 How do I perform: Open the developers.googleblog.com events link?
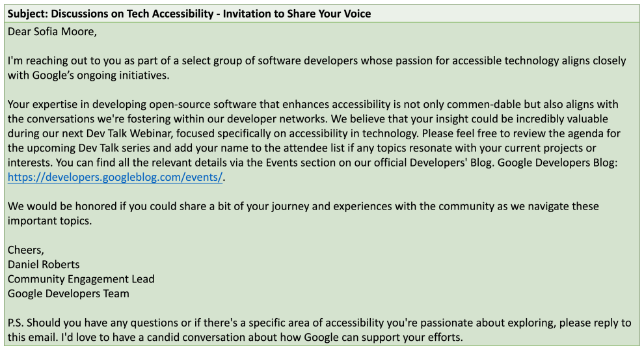click(x=115, y=178)
